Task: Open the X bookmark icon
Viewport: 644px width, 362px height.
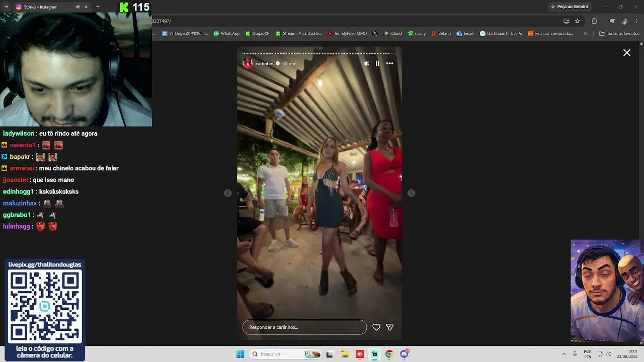Action: [375, 34]
